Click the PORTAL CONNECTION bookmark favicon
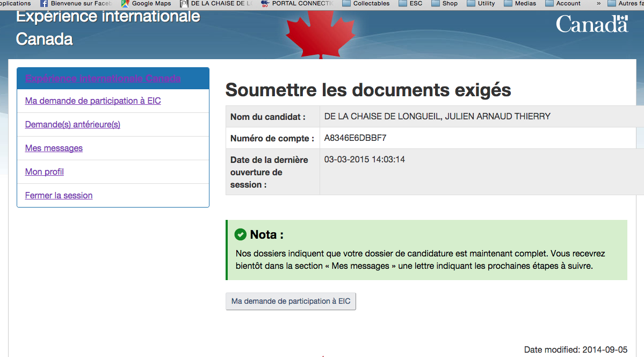This screenshot has height=357, width=644. coord(264,3)
